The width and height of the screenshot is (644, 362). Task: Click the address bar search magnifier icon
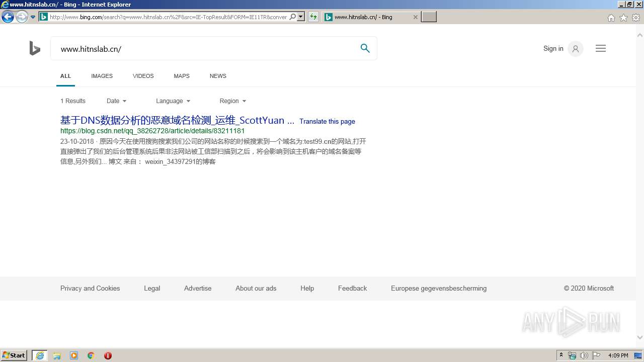coord(293,17)
